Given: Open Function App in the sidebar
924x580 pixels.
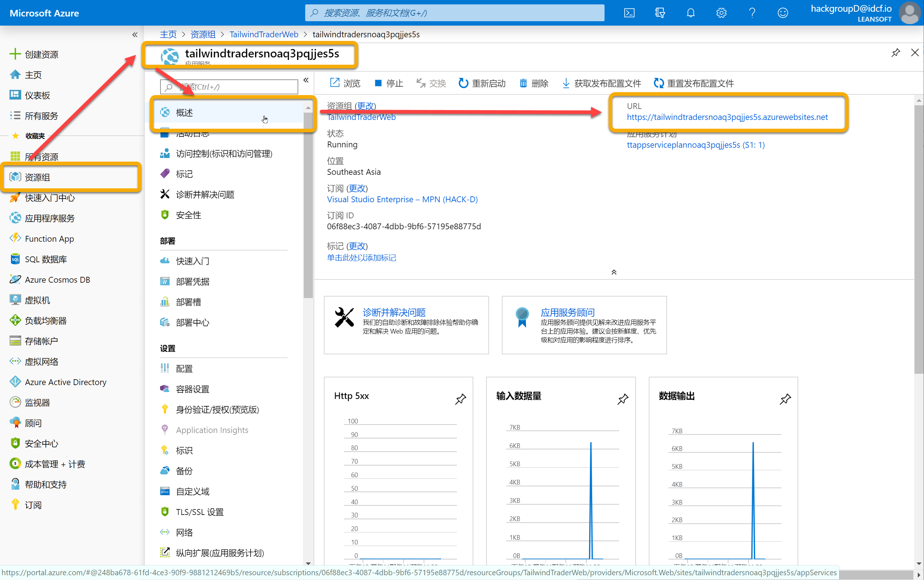Looking at the screenshot, I should (x=41, y=238).
